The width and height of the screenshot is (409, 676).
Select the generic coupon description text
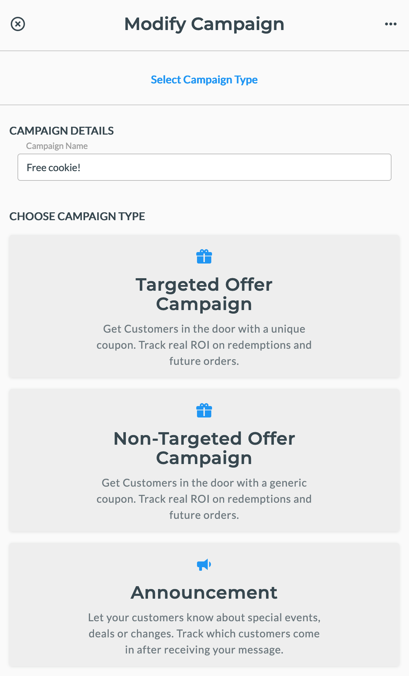tap(204, 499)
